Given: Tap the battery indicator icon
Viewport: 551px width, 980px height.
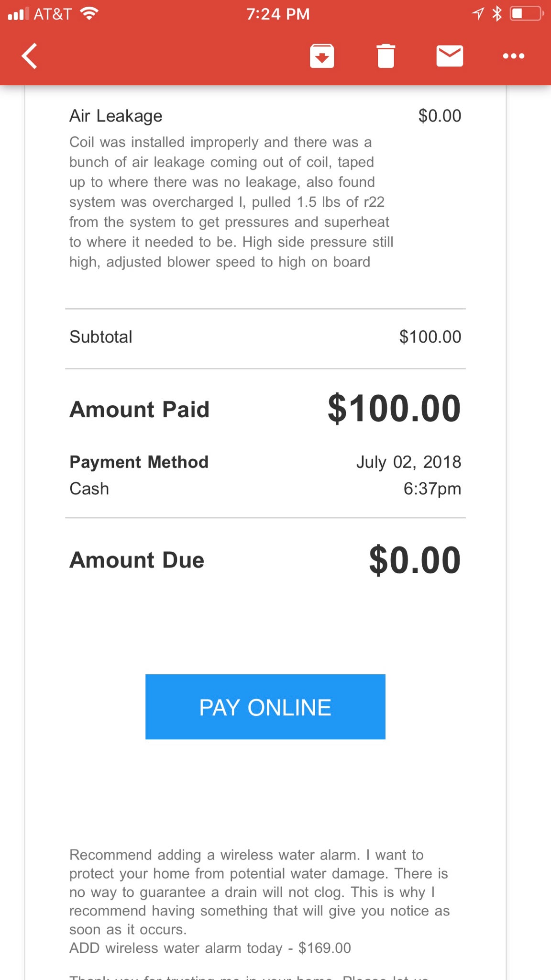Looking at the screenshot, I should click(x=527, y=13).
